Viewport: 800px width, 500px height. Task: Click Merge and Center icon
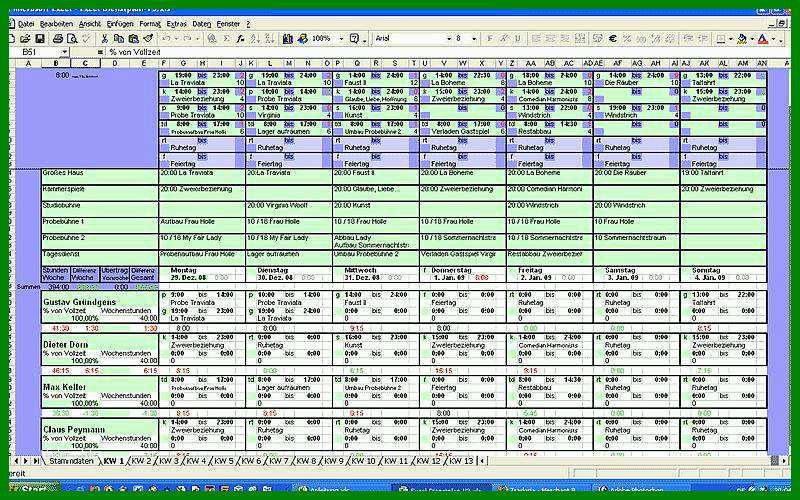(580, 39)
